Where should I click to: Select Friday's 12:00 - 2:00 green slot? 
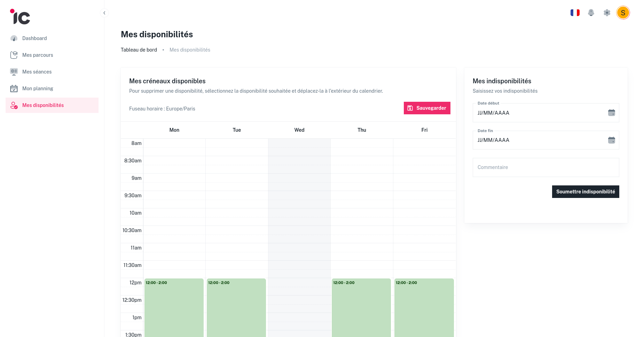point(424,307)
